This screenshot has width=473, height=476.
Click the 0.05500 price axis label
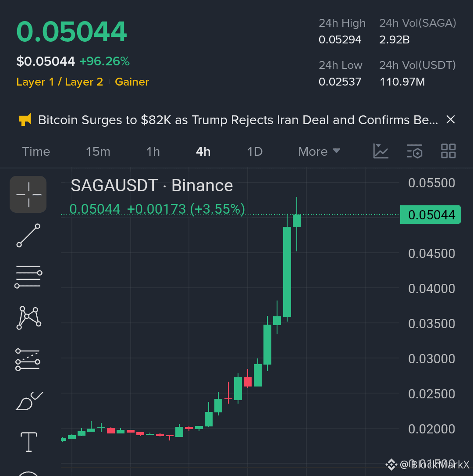431,183
